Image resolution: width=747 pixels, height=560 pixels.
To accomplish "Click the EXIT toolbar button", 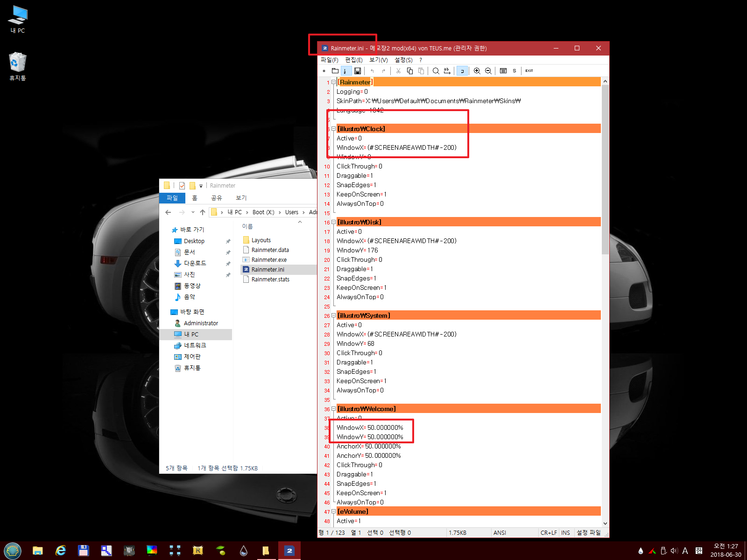I will pos(529,71).
